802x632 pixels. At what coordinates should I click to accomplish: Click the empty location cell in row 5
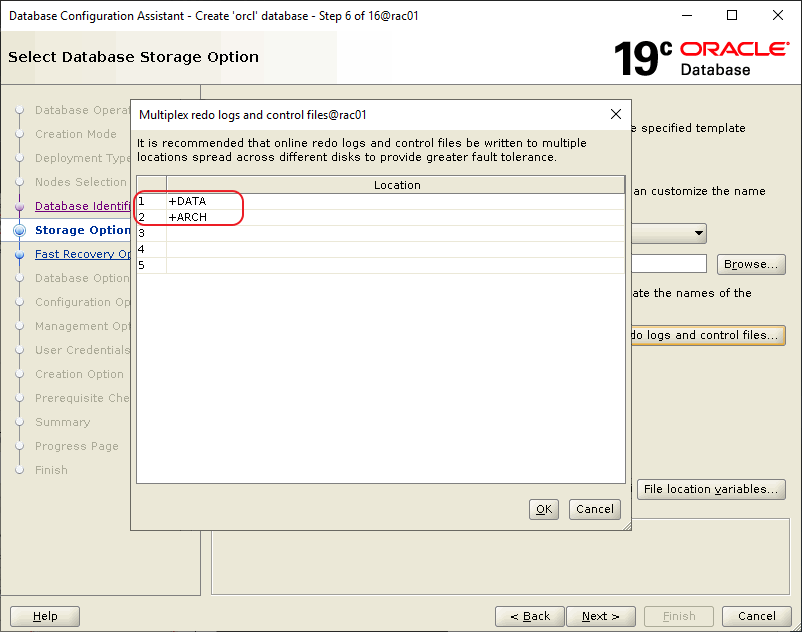(395, 265)
